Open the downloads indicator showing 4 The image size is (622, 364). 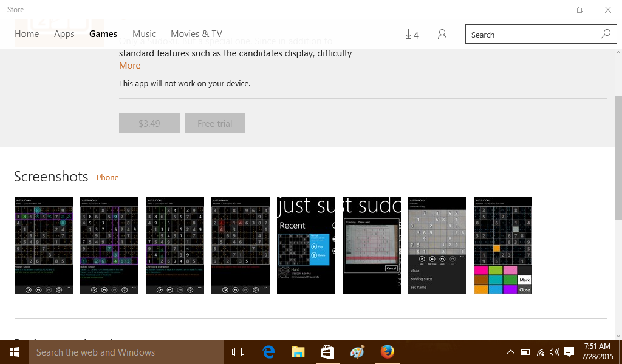[x=412, y=35]
